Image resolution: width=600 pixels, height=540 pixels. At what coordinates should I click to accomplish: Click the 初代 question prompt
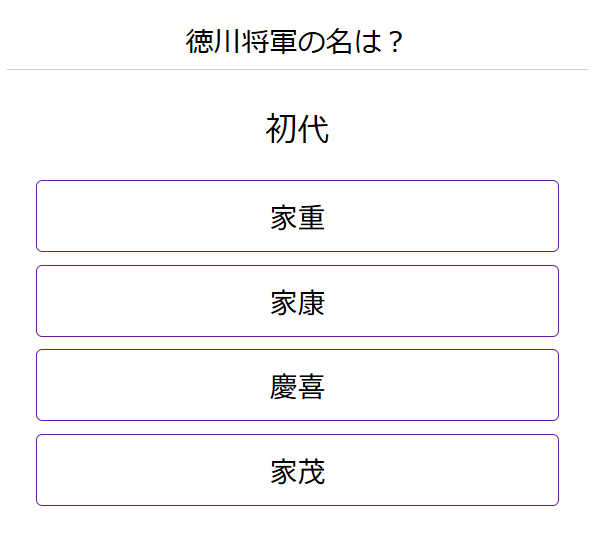click(297, 129)
